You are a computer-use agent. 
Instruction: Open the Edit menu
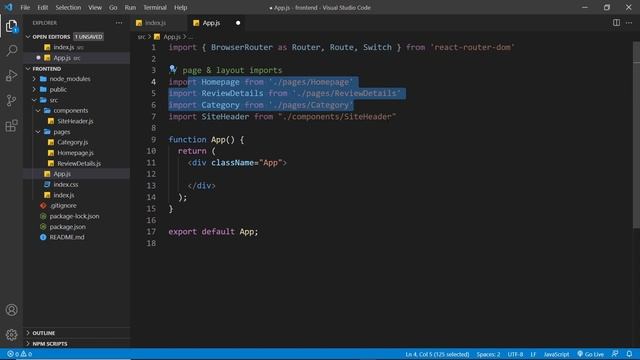[42, 7]
